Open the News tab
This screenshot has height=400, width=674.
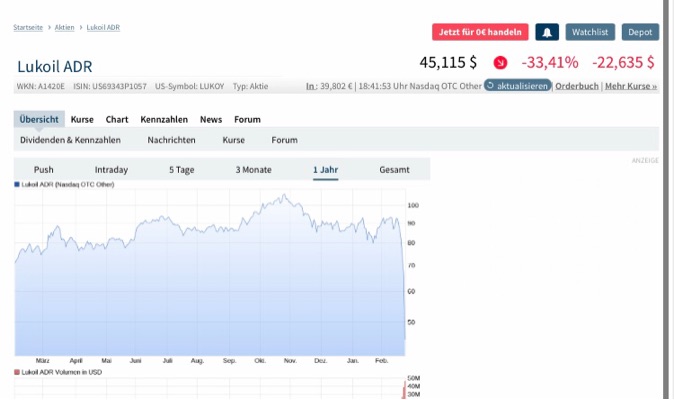[211, 119]
